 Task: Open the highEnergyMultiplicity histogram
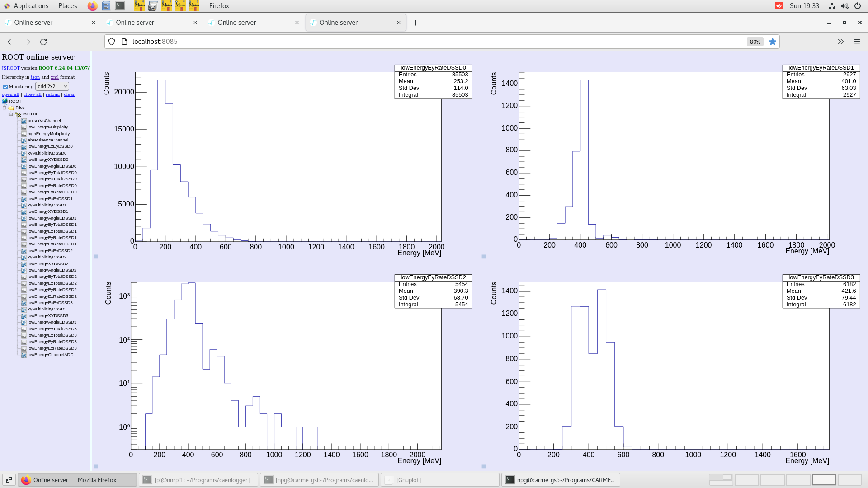49,133
